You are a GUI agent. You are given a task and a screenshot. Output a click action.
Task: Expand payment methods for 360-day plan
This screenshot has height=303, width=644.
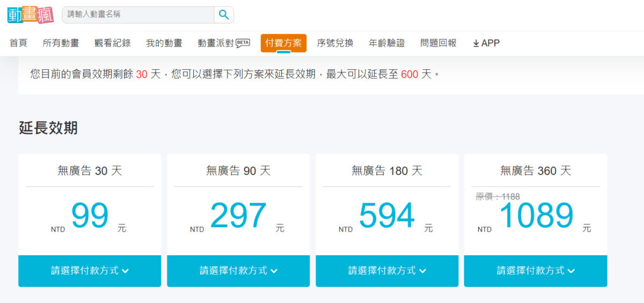point(536,271)
